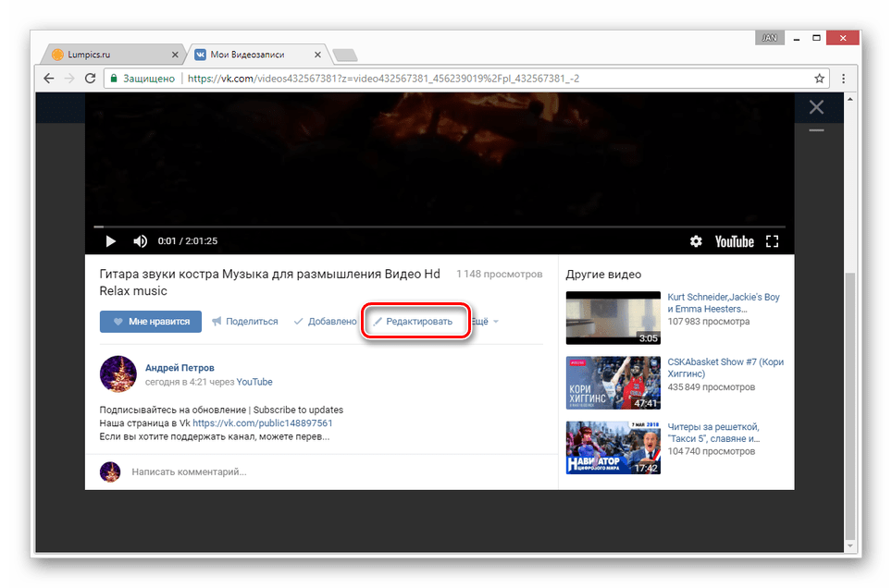
Task: Seek within the video progress bar
Action: [440, 227]
